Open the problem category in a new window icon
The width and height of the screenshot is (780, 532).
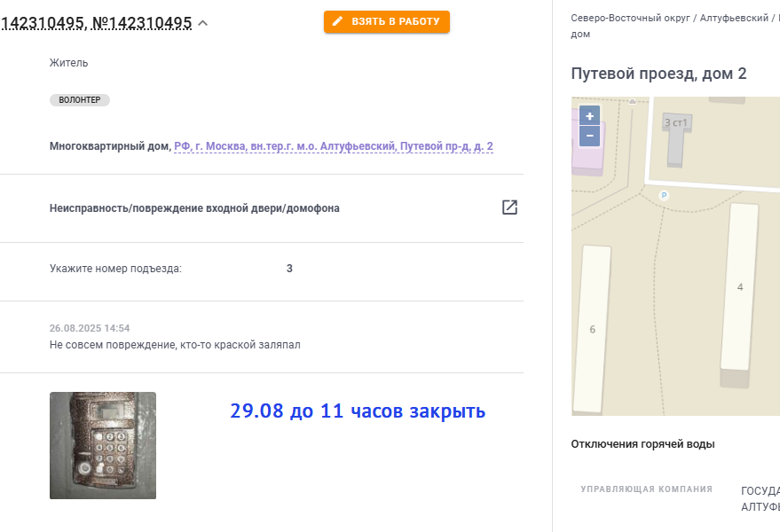click(x=509, y=207)
